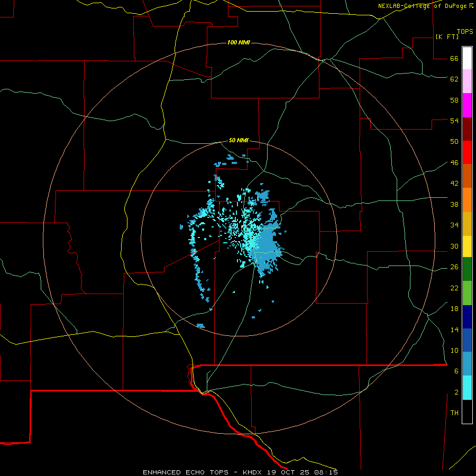Image resolution: width=476 pixels, height=476 pixels.
Task: Click the '10' legend value
Action: coord(454,350)
